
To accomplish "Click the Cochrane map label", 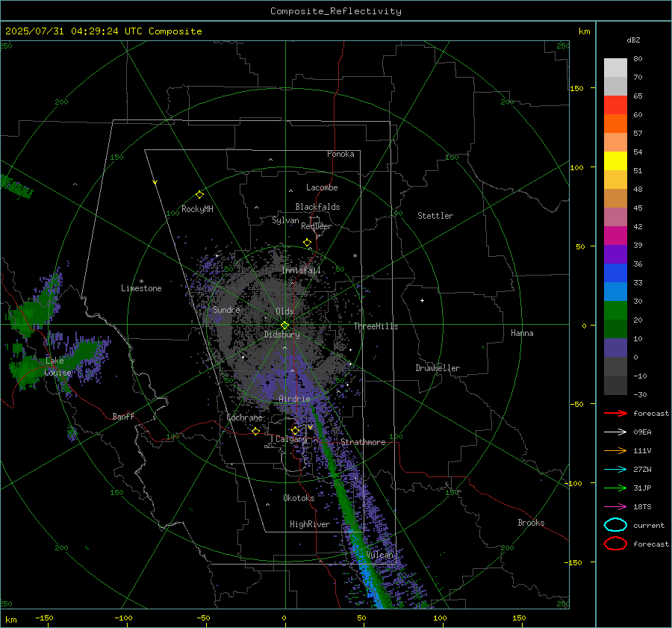I will coord(244,417).
